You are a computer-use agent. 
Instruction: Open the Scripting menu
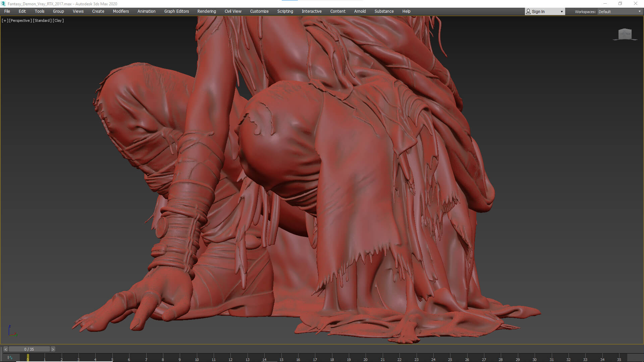pyautogui.click(x=285, y=11)
